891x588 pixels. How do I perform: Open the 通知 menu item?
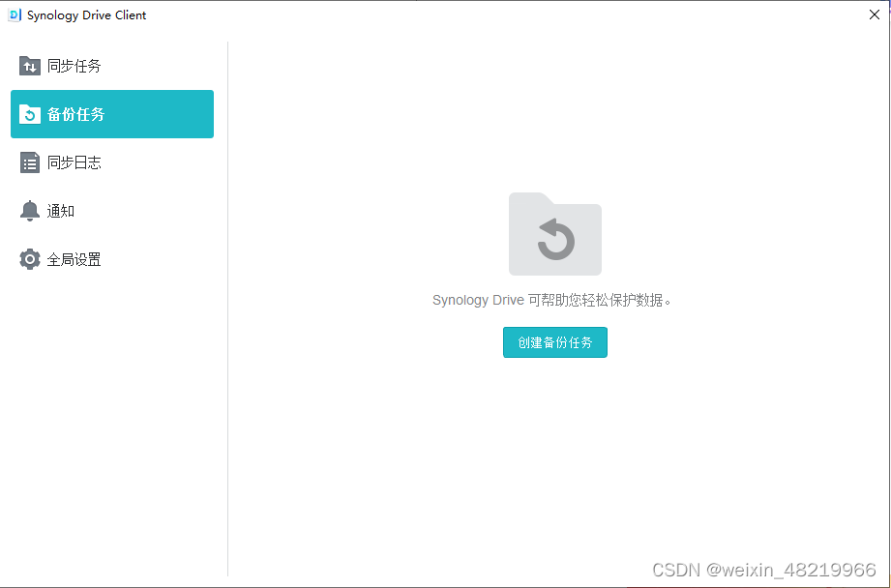112,211
